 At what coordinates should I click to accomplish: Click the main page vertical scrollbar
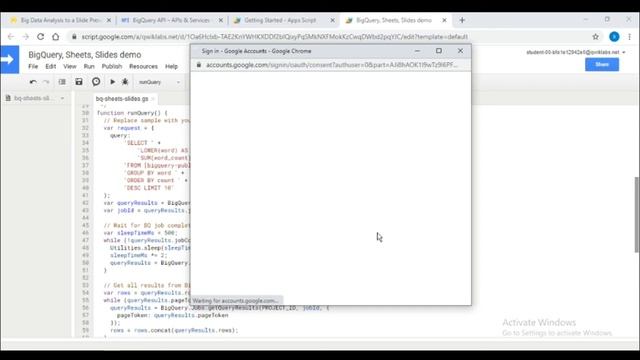[636, 215]
